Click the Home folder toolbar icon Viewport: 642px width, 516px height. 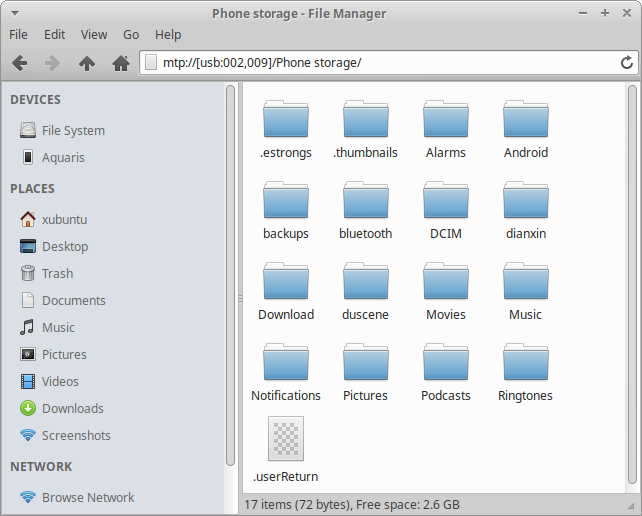coord(121,63)
